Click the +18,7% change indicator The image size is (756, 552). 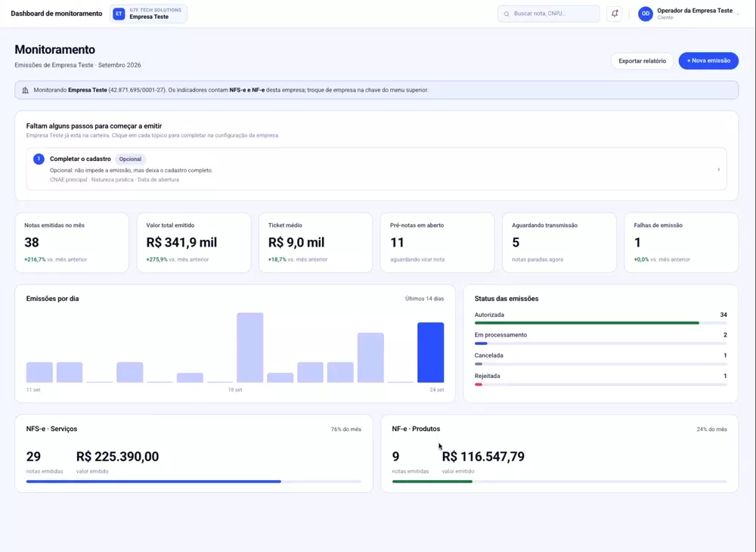[277, 259]
